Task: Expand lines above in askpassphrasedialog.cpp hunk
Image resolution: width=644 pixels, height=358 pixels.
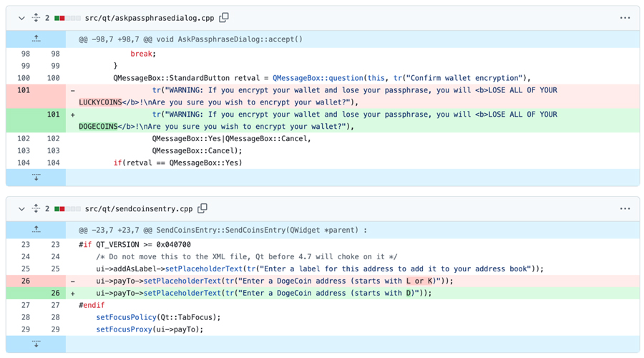Action: click(36, 39)
